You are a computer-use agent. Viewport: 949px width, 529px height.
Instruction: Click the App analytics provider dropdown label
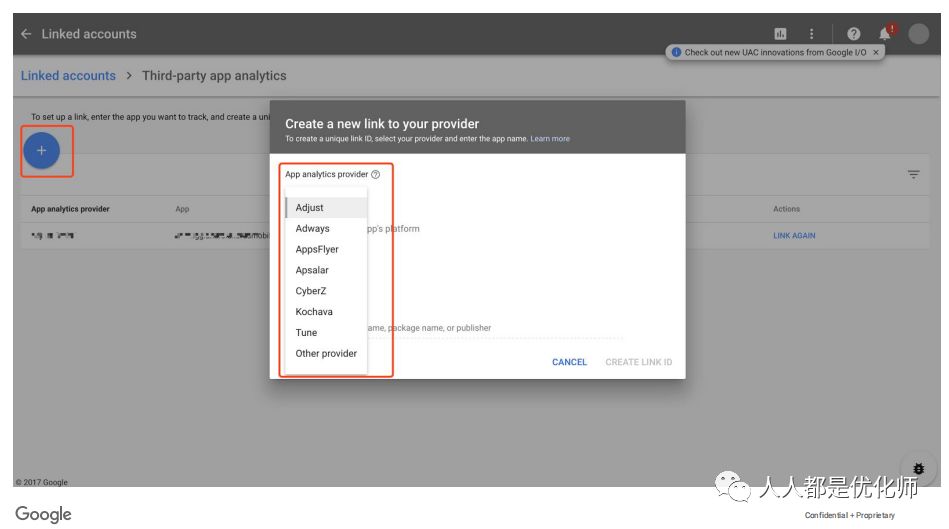(326, 174)
